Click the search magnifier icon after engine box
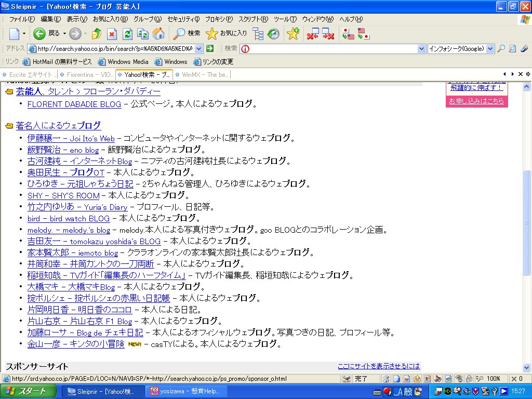The image size is (532, 399). click(501, 48)
